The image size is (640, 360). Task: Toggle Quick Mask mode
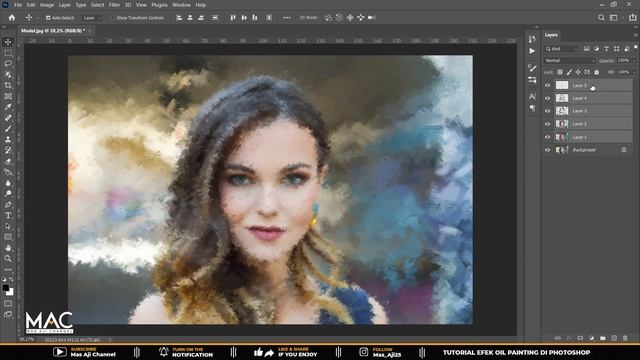[x=8, y=304]
